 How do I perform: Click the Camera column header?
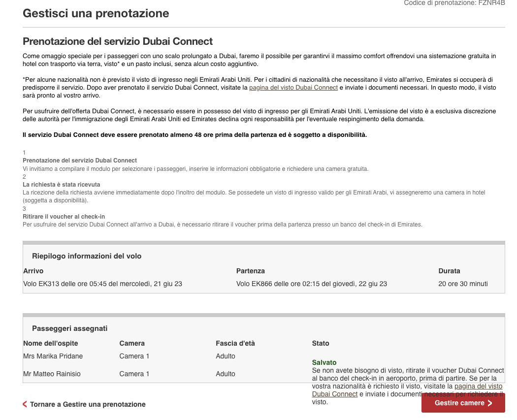tap(132, 343)
